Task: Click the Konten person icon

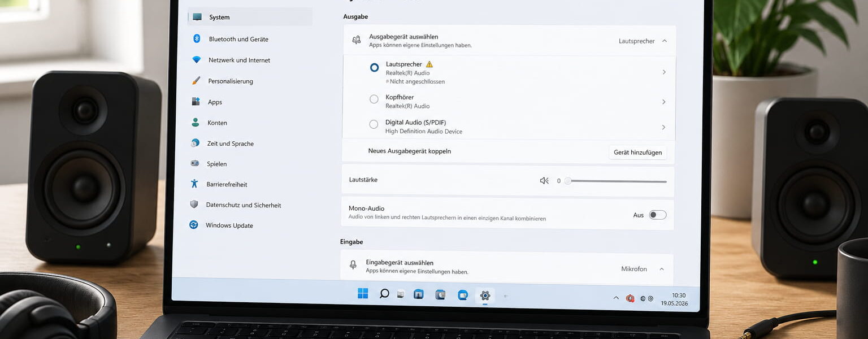Action: (x=195, y=122)
